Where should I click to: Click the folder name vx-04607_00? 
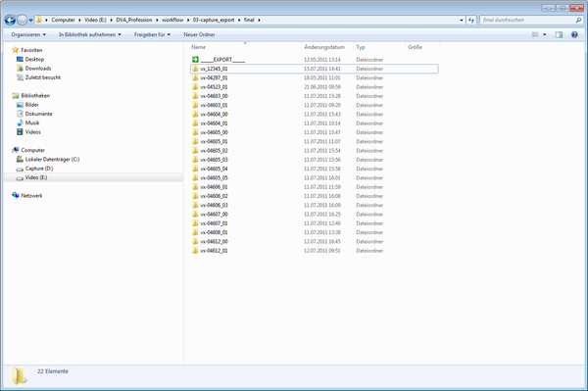pyautogui.click(x=214, y=214)
